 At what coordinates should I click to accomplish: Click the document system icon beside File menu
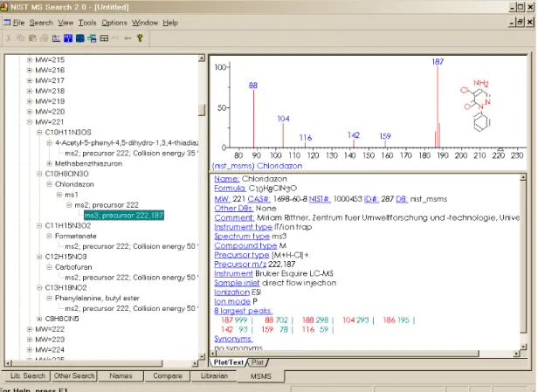pyautogui.click(x=7, y=23)
